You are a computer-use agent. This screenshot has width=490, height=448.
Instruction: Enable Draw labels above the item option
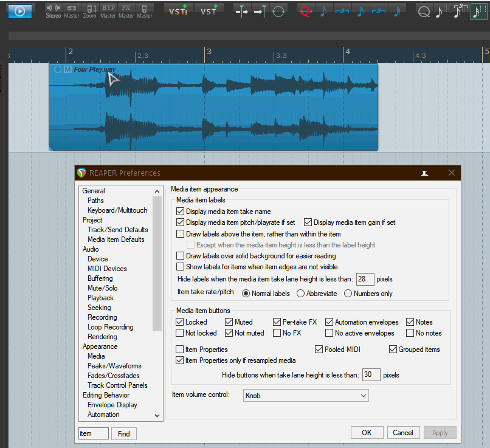(180, 234)
